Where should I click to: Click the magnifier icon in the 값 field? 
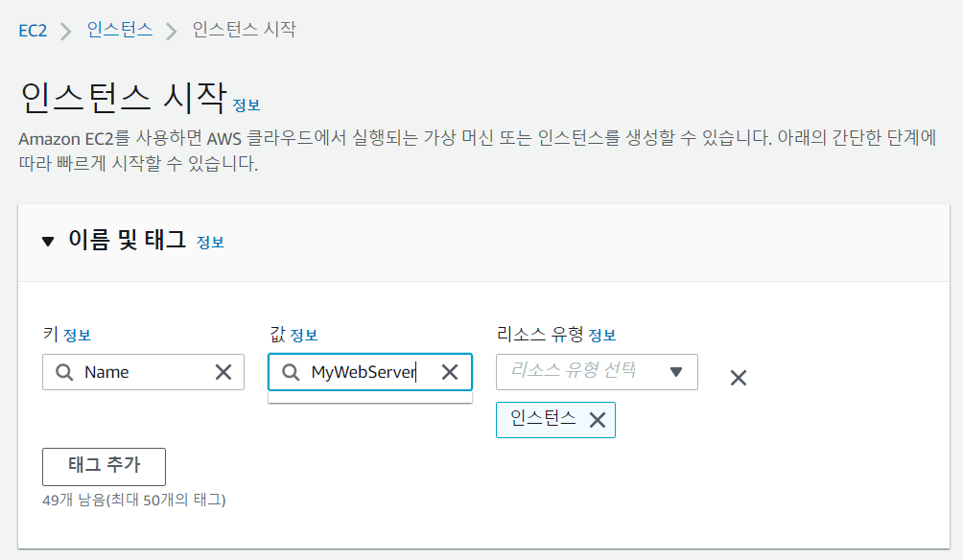pos(291,372)
